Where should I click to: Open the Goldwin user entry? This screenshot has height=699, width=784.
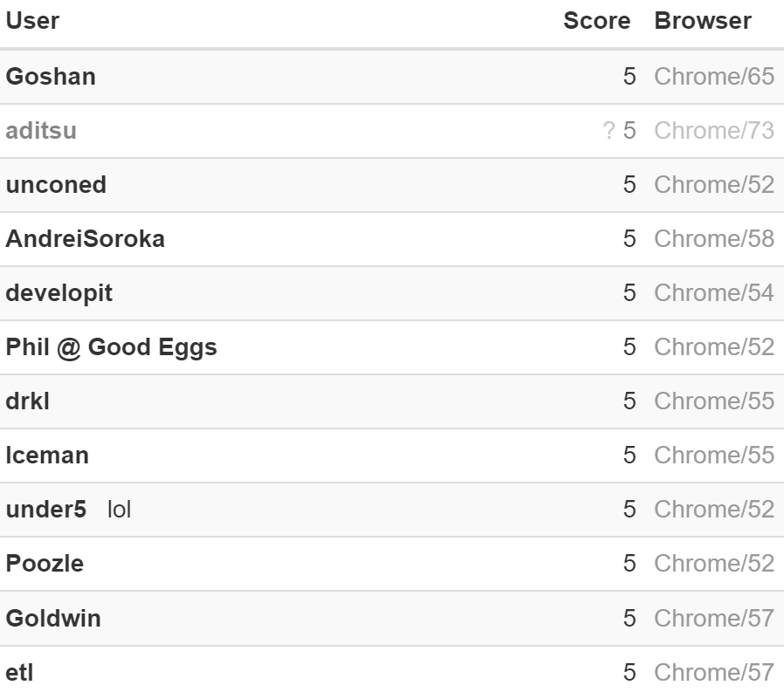tap(53, 619)
